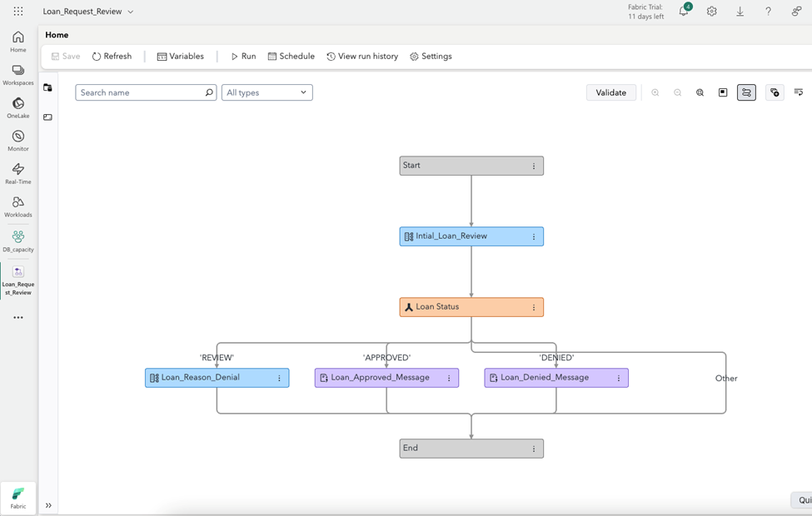
Task: Go to Real-Time in the sidebar
Action: 17,174
